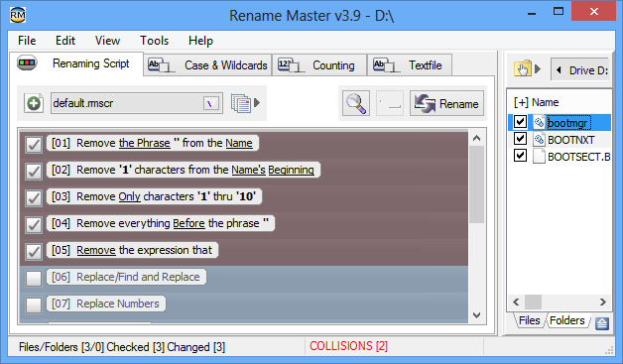Uncheck step 03 Remove Only characters

(x=34, y=198)
